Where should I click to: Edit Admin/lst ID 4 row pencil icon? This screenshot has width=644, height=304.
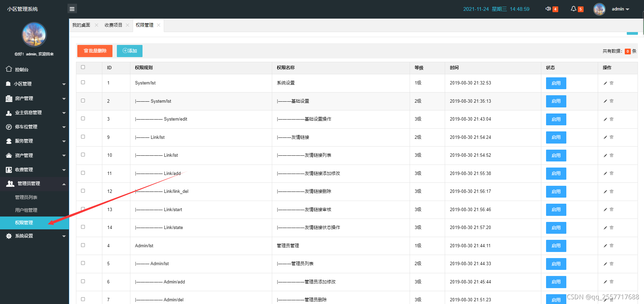coord(605,246)
